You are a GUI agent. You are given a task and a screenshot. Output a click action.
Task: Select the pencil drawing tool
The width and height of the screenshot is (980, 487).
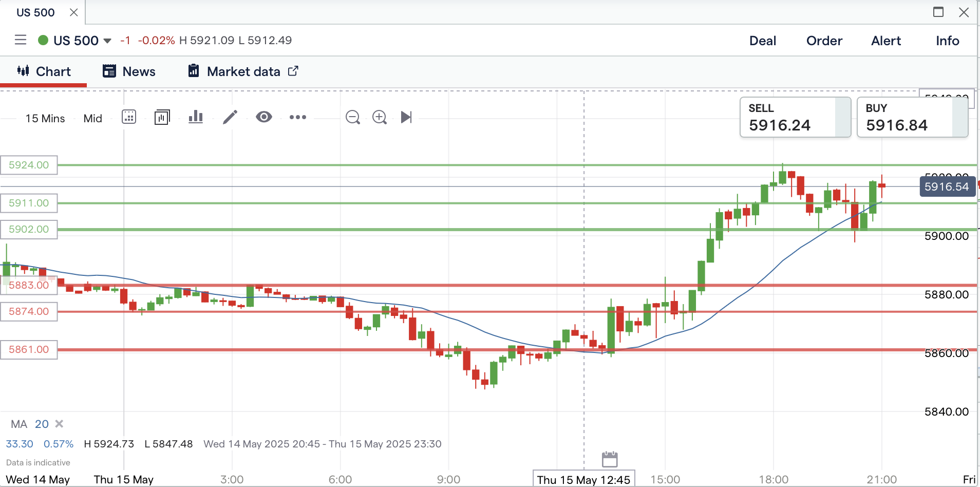point(230,118)
